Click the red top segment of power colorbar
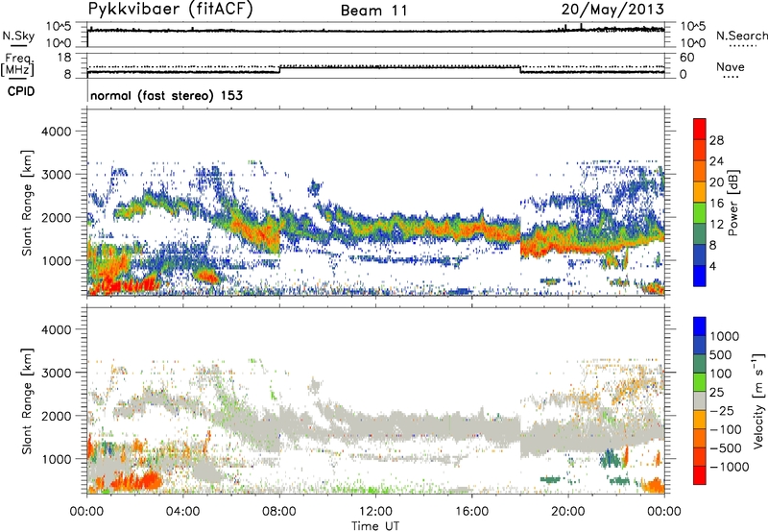 click(x=700, y=129)
